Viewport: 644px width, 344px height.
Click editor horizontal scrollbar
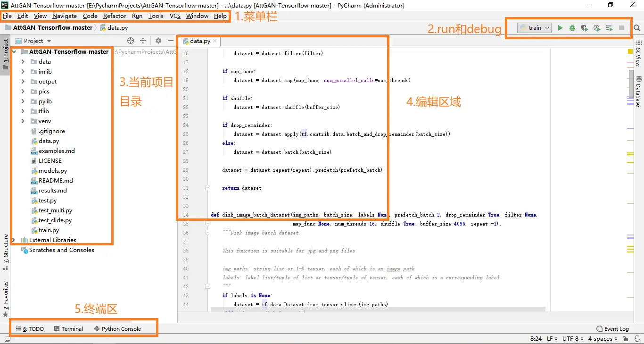(378, 310)
